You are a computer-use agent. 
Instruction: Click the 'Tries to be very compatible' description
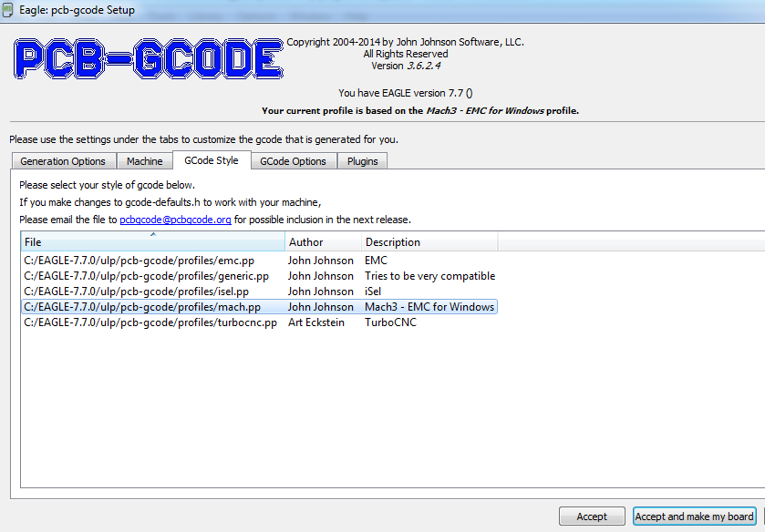[429, 276]
